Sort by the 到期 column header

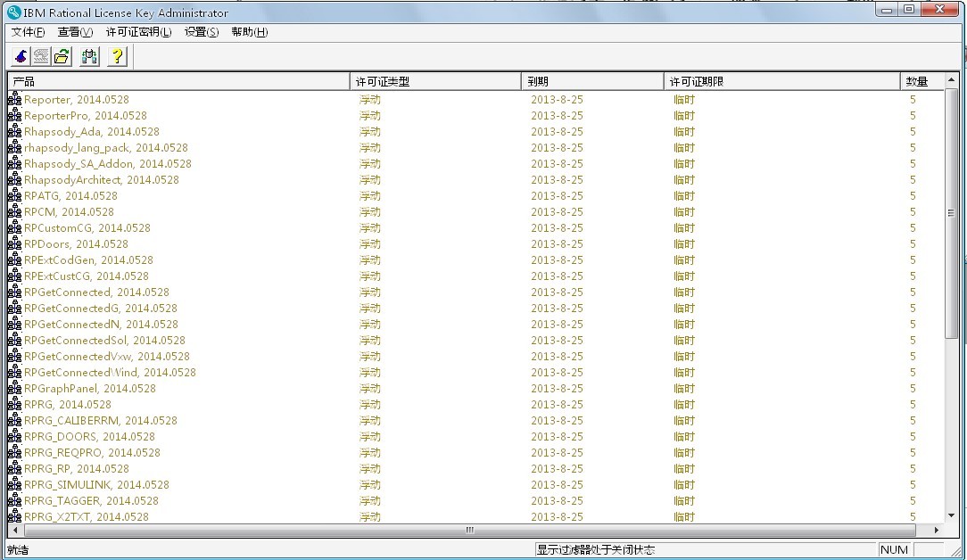pos(592,81)
